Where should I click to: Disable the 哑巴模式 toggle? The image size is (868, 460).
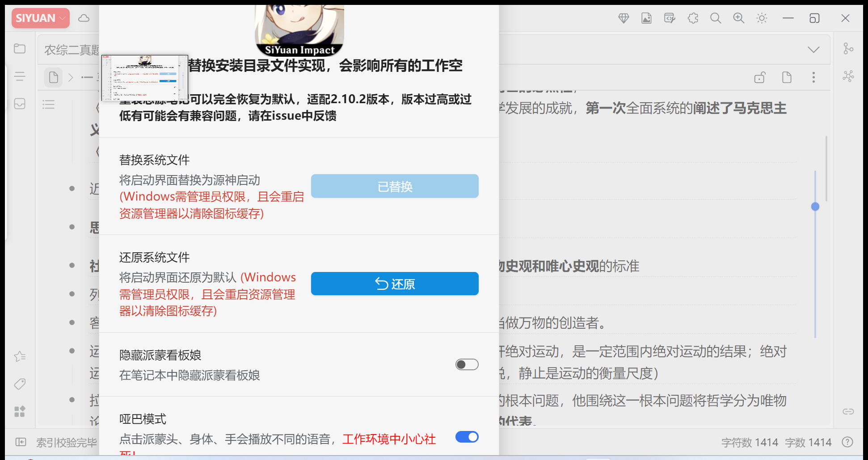(466, 437)
